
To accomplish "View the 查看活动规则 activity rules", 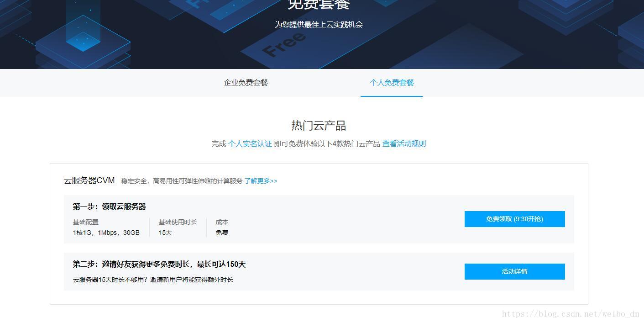I will tap(403, 143).
